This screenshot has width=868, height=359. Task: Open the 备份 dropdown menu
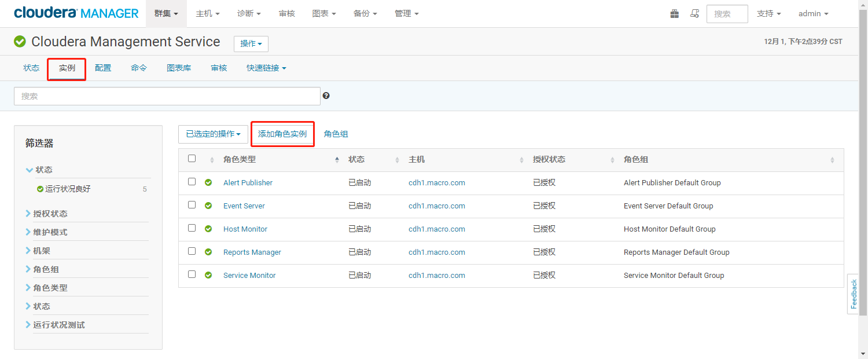(365, 13)
